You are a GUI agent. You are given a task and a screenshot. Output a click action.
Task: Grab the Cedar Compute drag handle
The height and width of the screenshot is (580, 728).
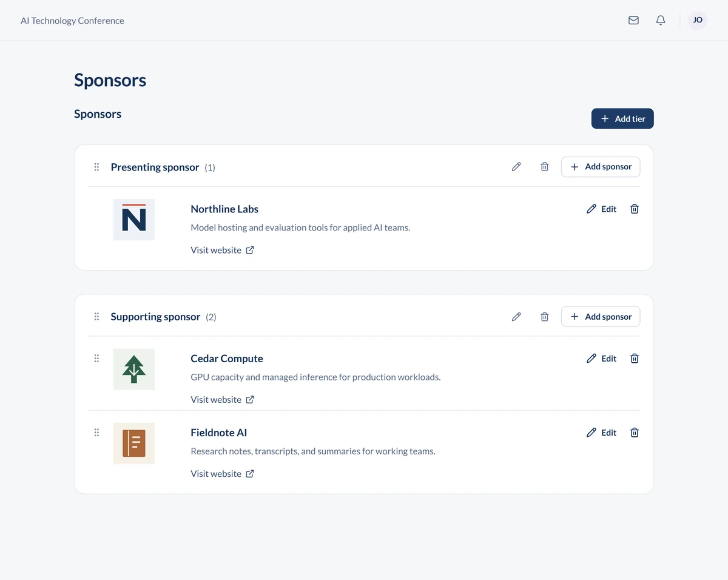[96, 359]
